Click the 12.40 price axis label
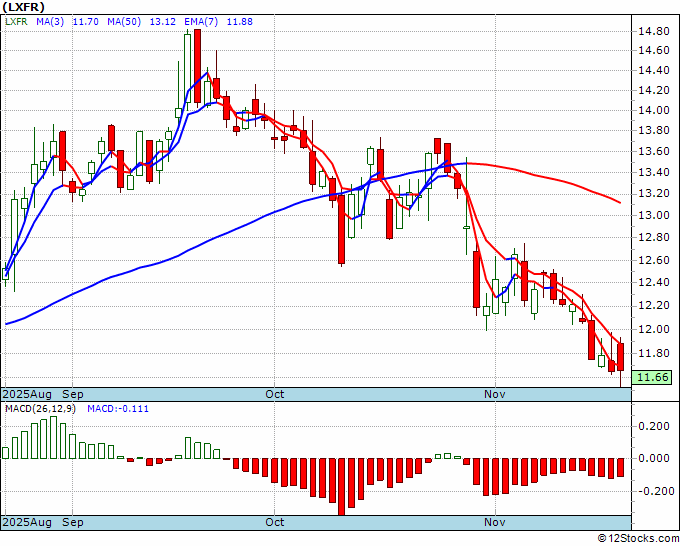The width and height of the screenshot is (680, 546). pyautogui.click(x=654, y=282)
